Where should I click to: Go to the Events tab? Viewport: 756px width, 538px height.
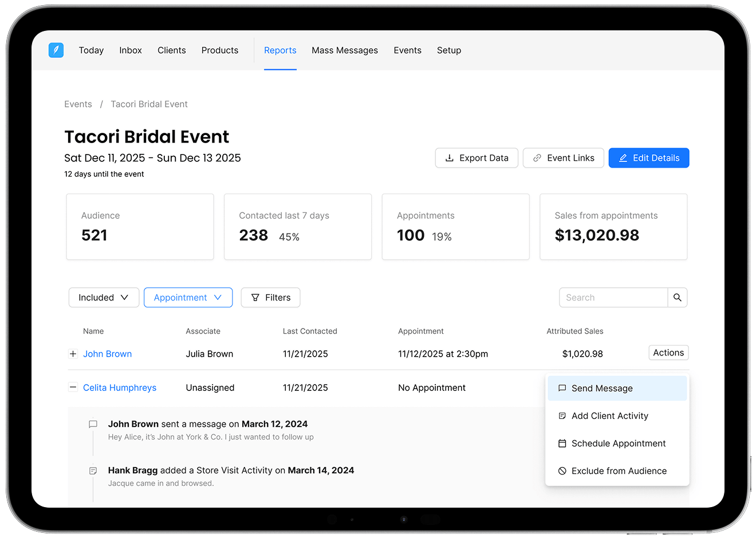[407, 50]
